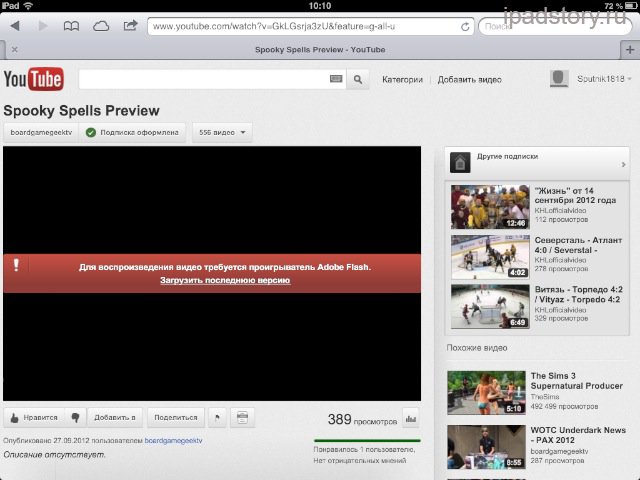Image resolution: width=640 pixels, height=480 pixels.
Task: Click the YouTube search magnifier button
Action: (358, 79)
